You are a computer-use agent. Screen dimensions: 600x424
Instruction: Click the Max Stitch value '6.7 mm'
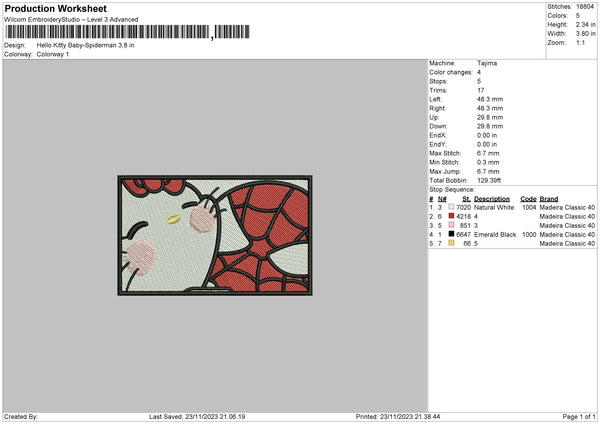(x=488, y=153)
